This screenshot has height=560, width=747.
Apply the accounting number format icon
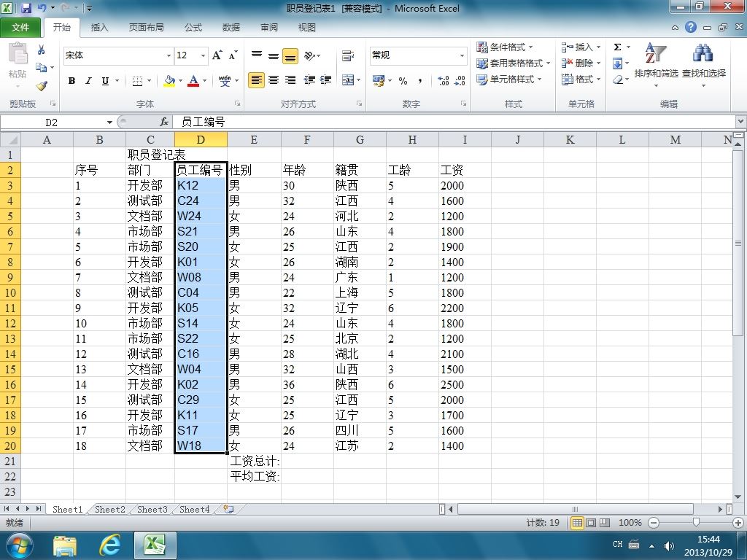(x=379, y=81)
